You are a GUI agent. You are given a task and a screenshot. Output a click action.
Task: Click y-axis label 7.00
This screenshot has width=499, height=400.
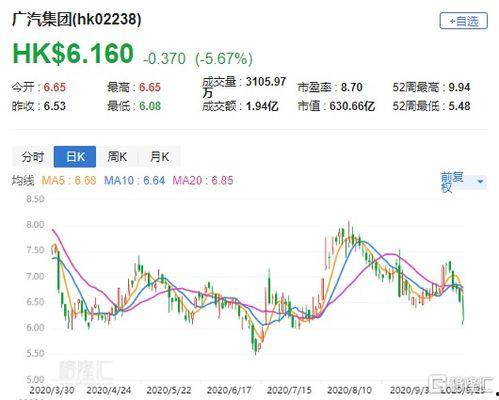35,276
